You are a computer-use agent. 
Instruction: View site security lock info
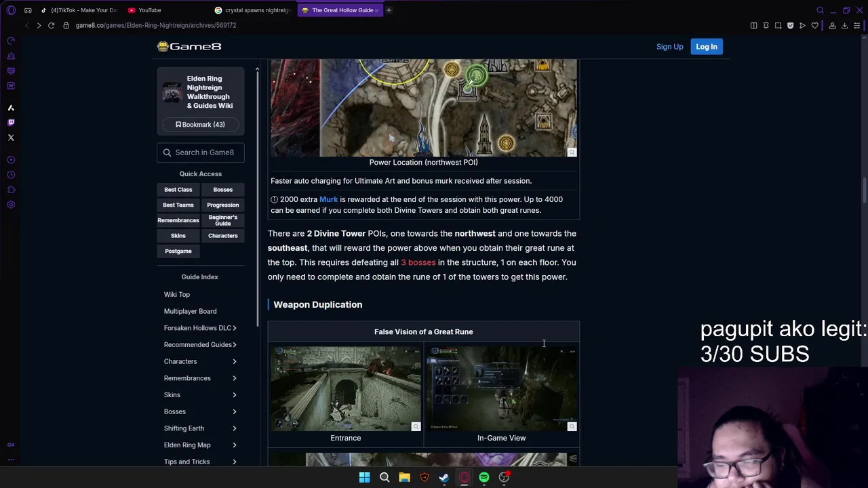pyautogui.click(x=66, y=25)
